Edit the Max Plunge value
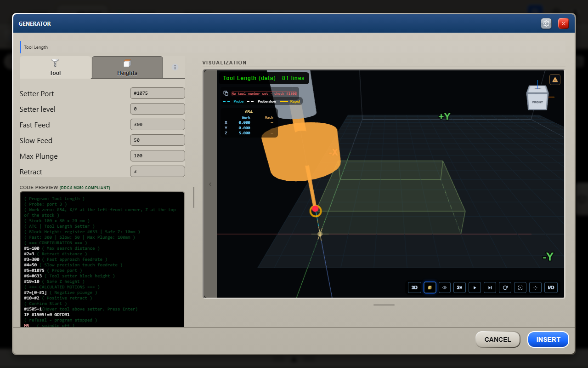The width and height of the screenshot is (588, 368). (x=158, y=156)
